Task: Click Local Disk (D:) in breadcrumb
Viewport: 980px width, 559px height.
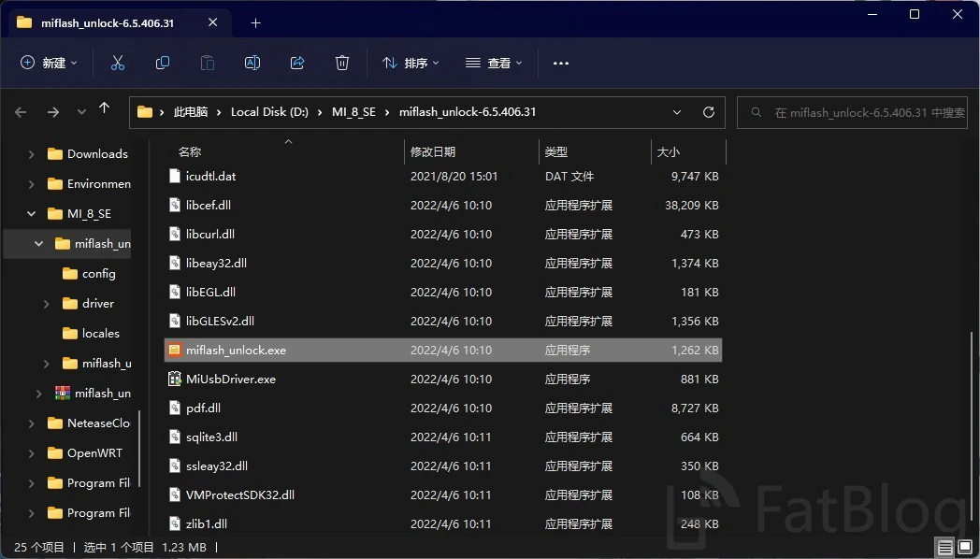Action: coord(269,112)
